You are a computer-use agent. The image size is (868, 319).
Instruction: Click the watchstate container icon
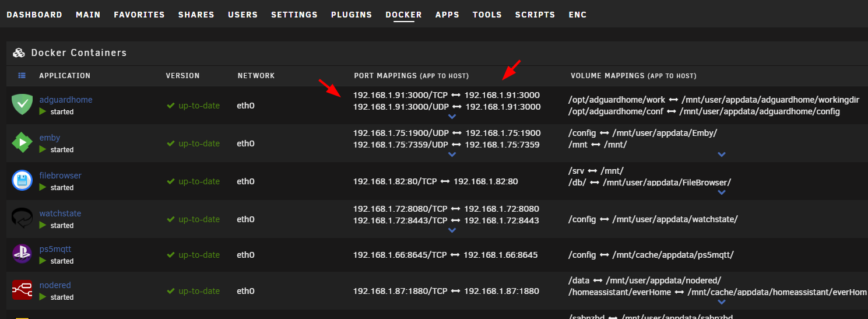click(22, 218)
